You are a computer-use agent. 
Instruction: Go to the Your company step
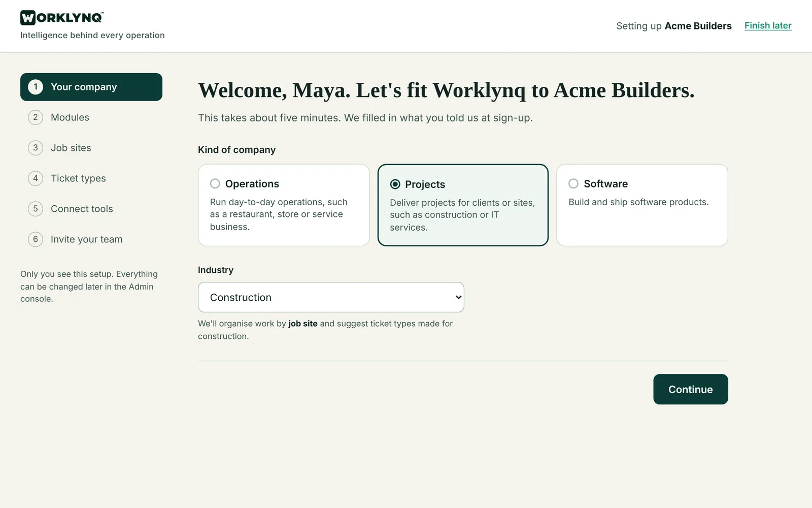pyautogui.click(x=91, y=87)
